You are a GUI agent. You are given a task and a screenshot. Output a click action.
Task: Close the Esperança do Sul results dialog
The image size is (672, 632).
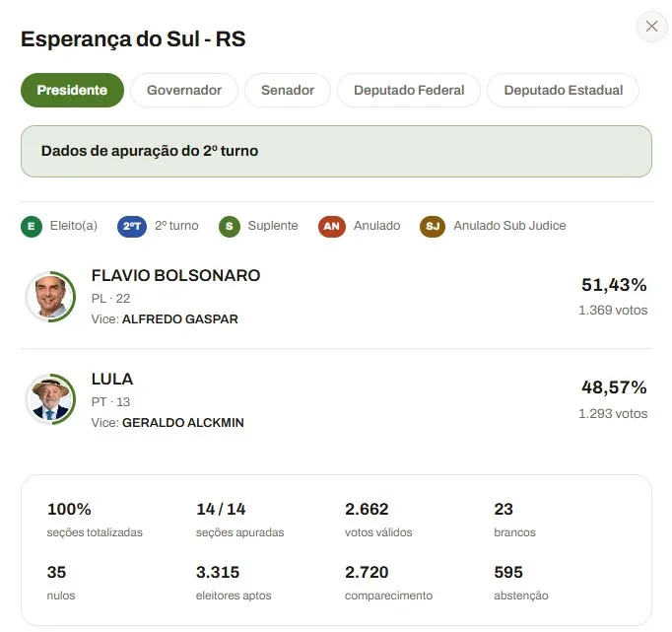click(x=651, y=27)
